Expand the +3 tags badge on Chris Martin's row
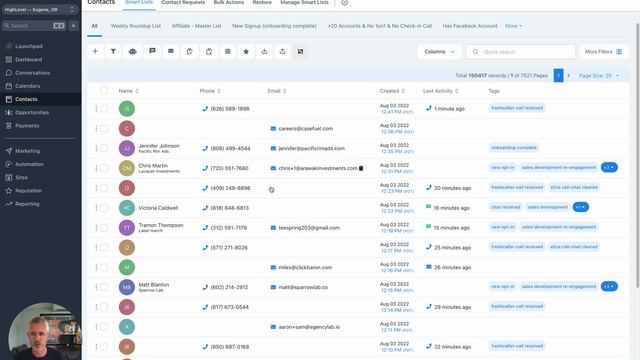640x360 pixels. click(609, 167)
